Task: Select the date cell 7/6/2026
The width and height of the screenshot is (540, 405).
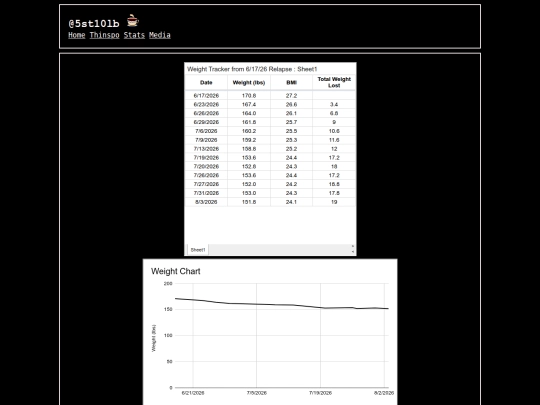Action: coord(206,131)
